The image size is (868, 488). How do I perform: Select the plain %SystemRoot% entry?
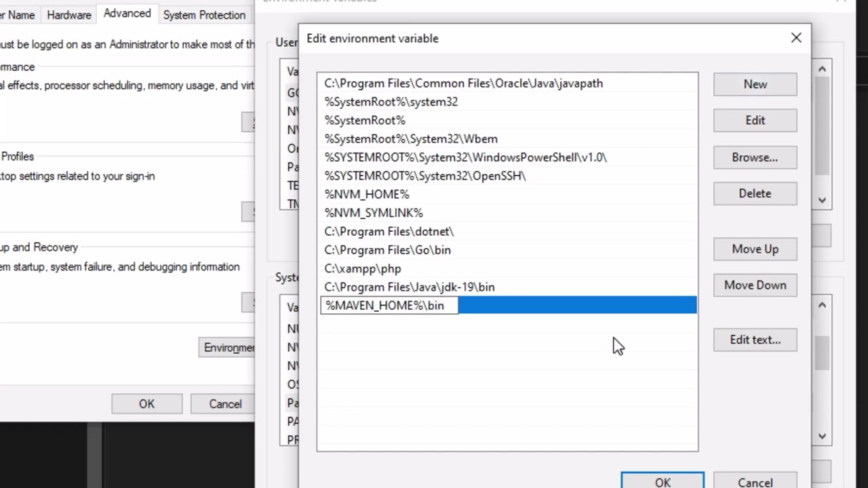click(507, 120)
